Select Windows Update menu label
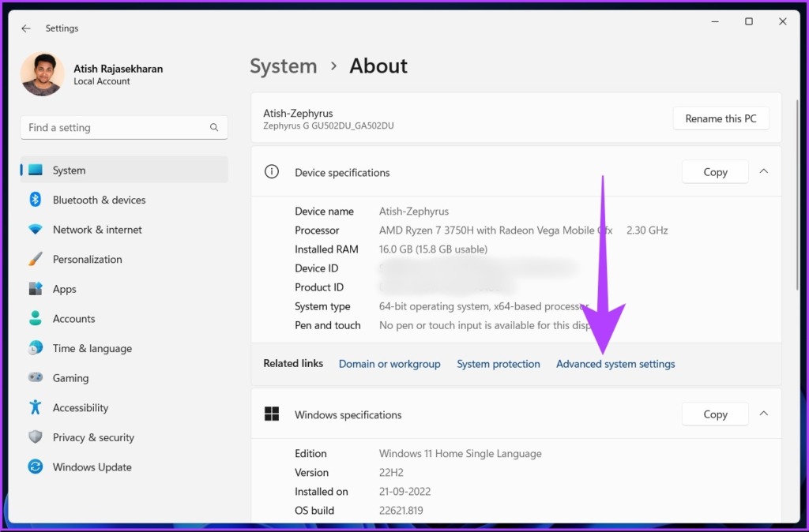Viewport: 809px width, 532px height. [92, 467]
